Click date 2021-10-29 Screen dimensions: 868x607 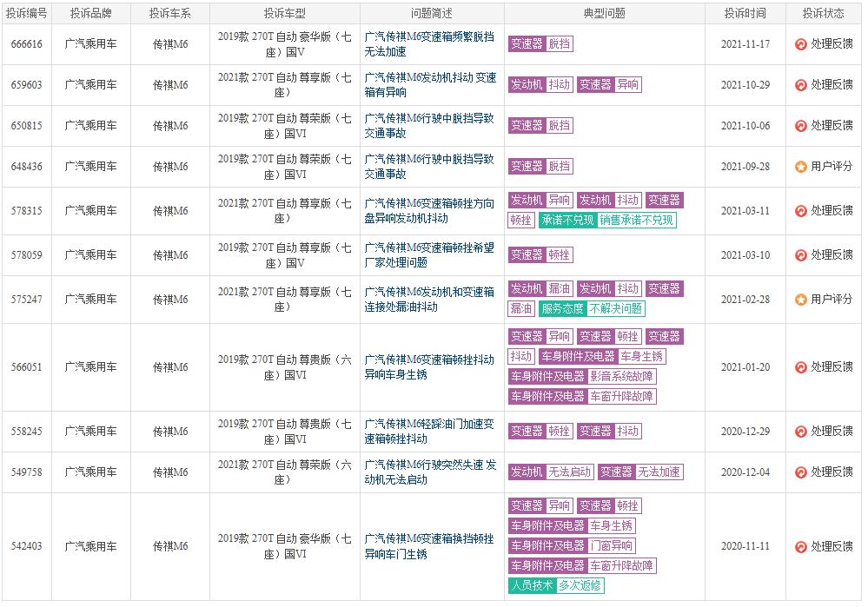pyautogui.click(x=745, y=85)
